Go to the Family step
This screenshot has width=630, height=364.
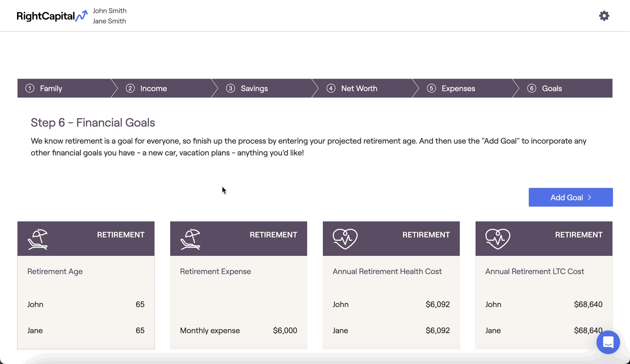point(51,88)
